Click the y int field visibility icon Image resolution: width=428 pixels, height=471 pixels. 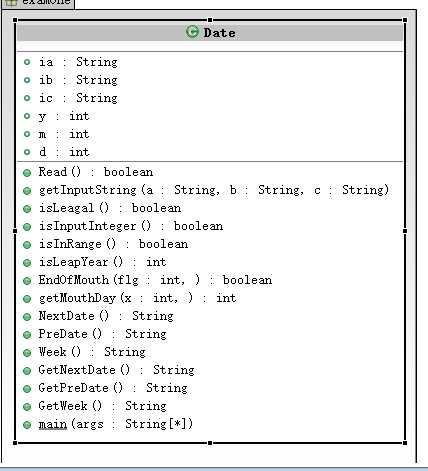27,116
